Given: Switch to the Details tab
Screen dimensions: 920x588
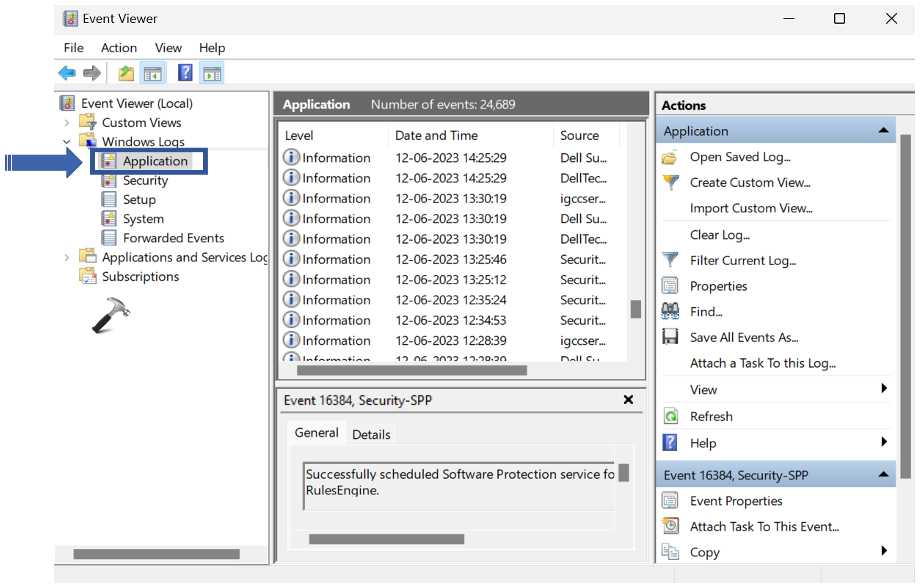Looking at the screenshot, I should [371, 435].
